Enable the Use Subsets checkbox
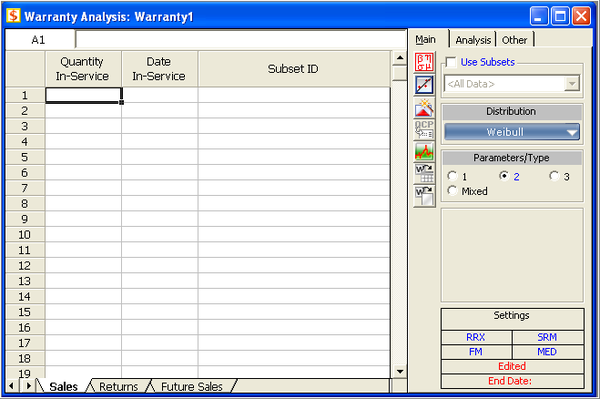This screenshot has width=600, height=399. 451,62
